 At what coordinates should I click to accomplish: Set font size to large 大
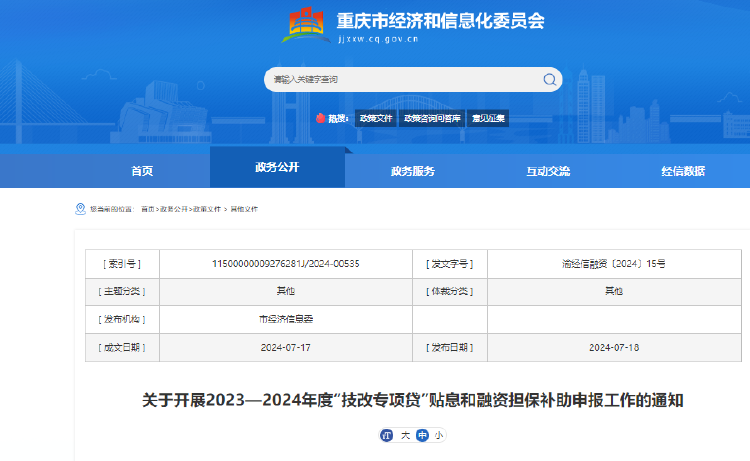405,435
